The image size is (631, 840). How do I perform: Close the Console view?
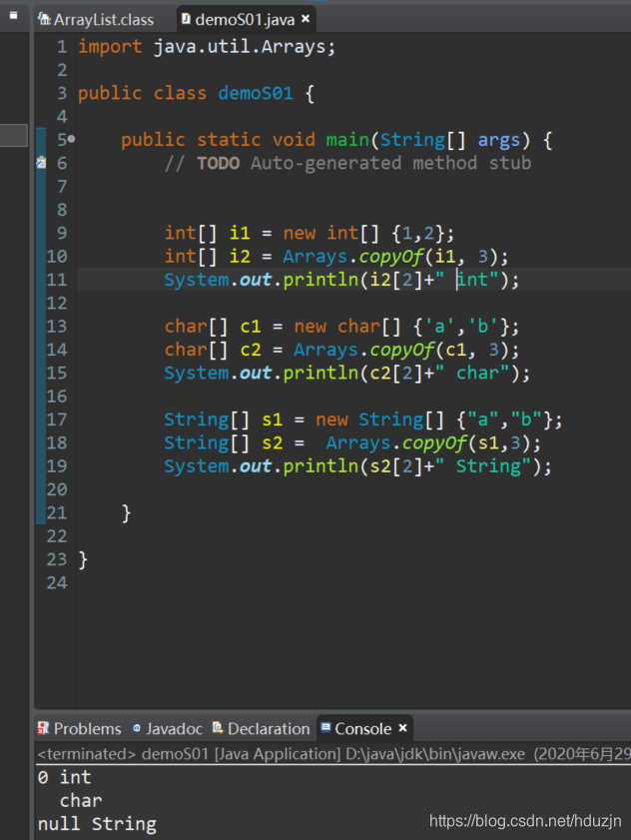pos(402,727)
